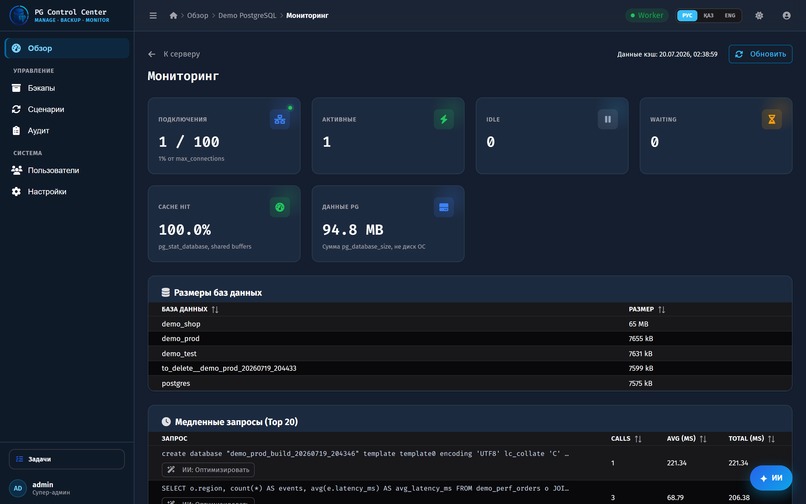Toggle the hamburger sidebar menu
The width and height of the screenshot is (806, 504).
pyautogui.click(x=153, y=15)
